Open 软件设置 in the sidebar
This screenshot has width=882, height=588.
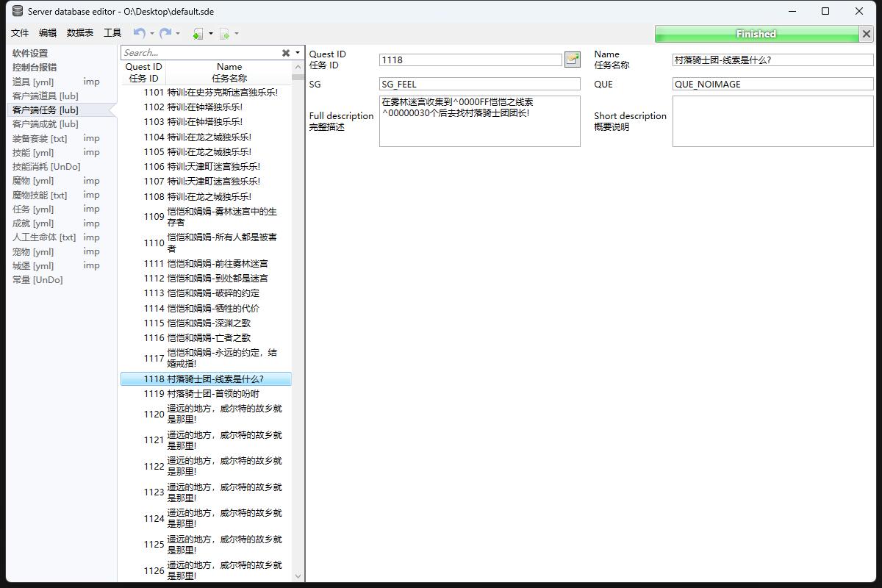30,54
